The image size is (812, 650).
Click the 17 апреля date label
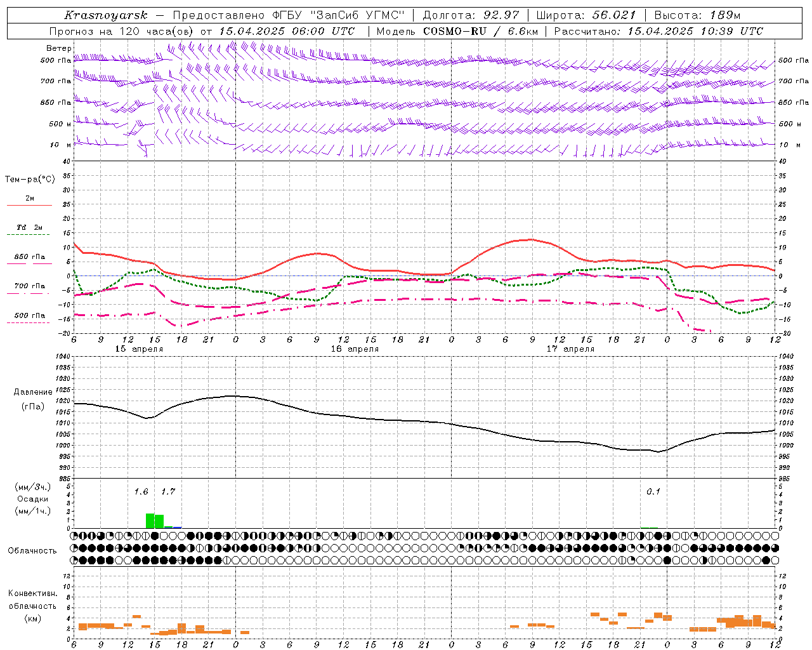570,349
